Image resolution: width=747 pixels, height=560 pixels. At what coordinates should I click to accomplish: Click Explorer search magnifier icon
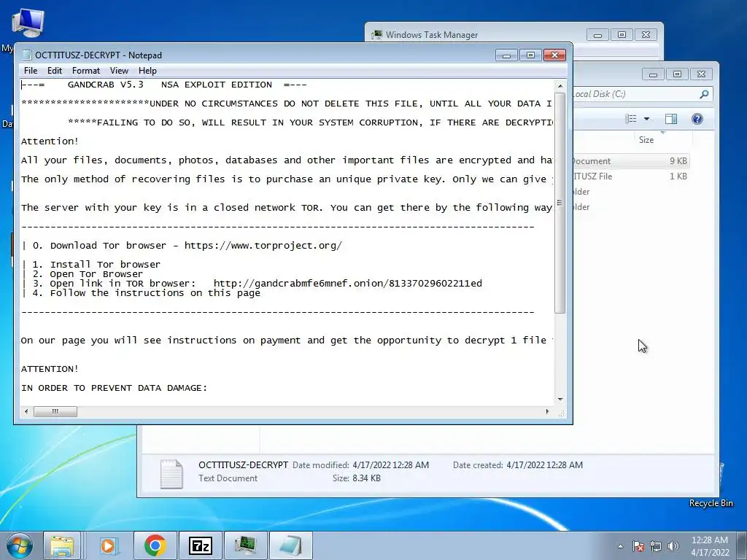point(704,94)
